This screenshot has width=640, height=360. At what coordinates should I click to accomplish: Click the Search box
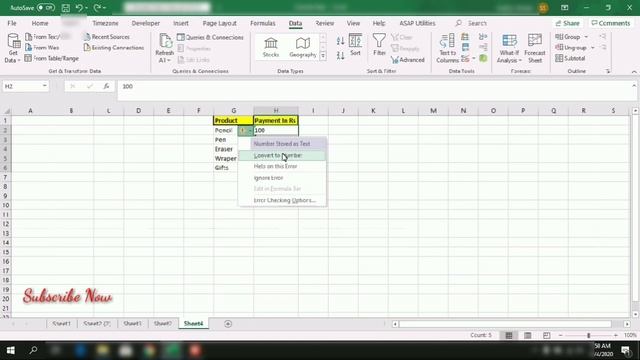471,23
